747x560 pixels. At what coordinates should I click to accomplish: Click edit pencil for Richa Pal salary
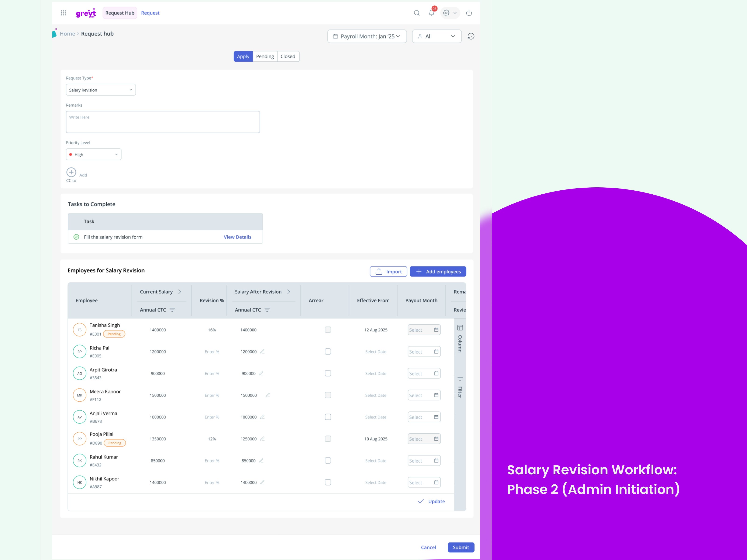pos(262,351)
